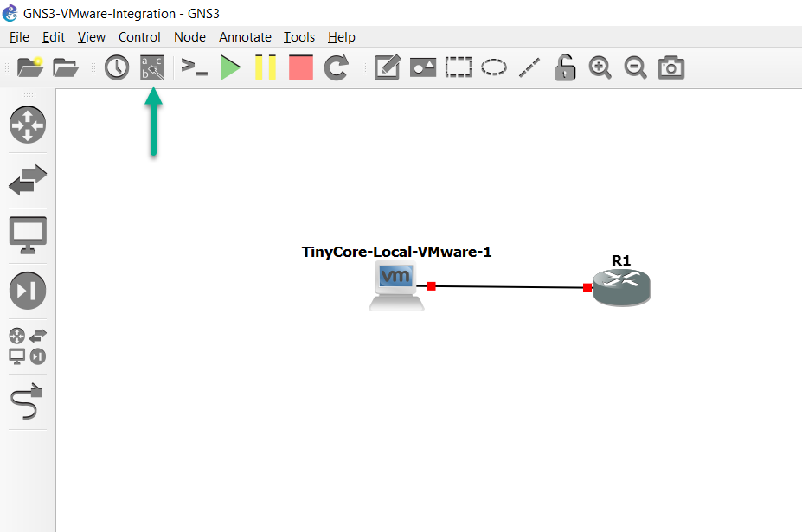Click the GNS3 app icon in title bar

tap(10, 13)
